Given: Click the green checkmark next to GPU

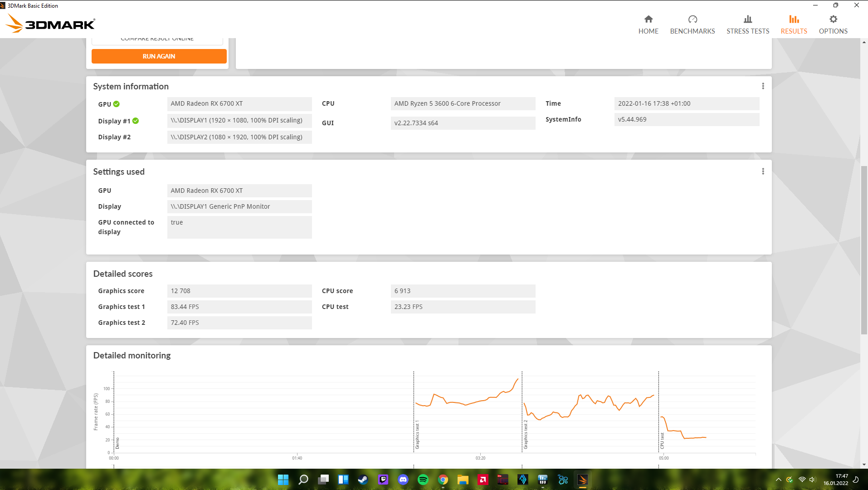Looking at the screenshot, I should [117, 104].
